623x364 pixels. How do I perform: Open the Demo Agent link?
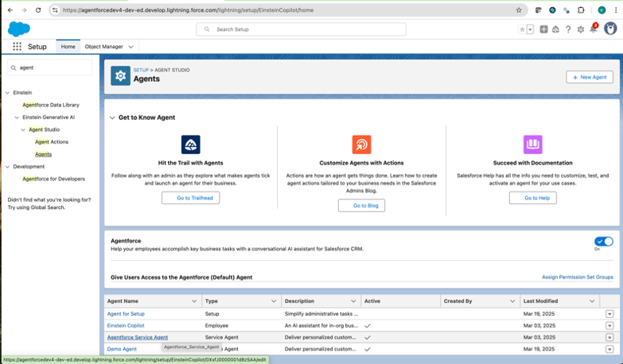click(x=122, y=349)
